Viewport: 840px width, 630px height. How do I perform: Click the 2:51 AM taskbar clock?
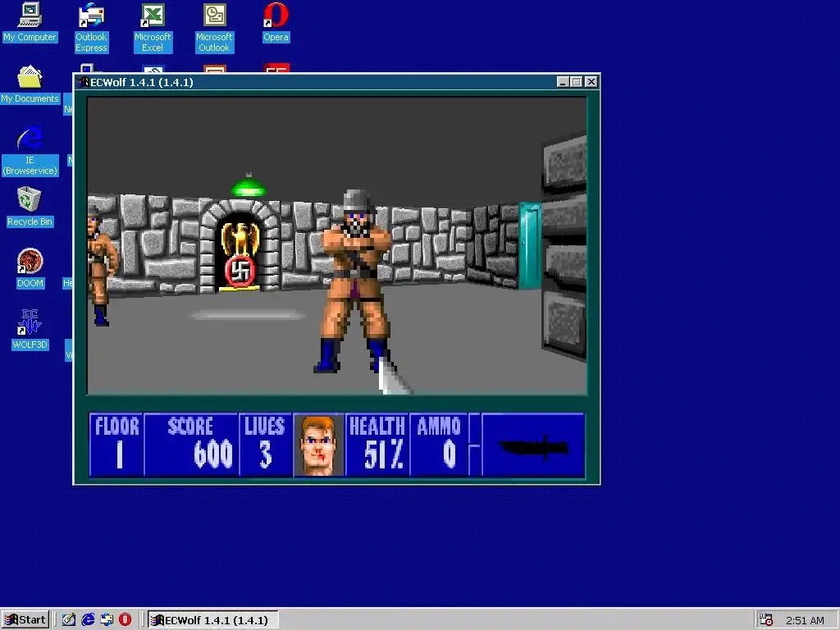pos(805,620)
